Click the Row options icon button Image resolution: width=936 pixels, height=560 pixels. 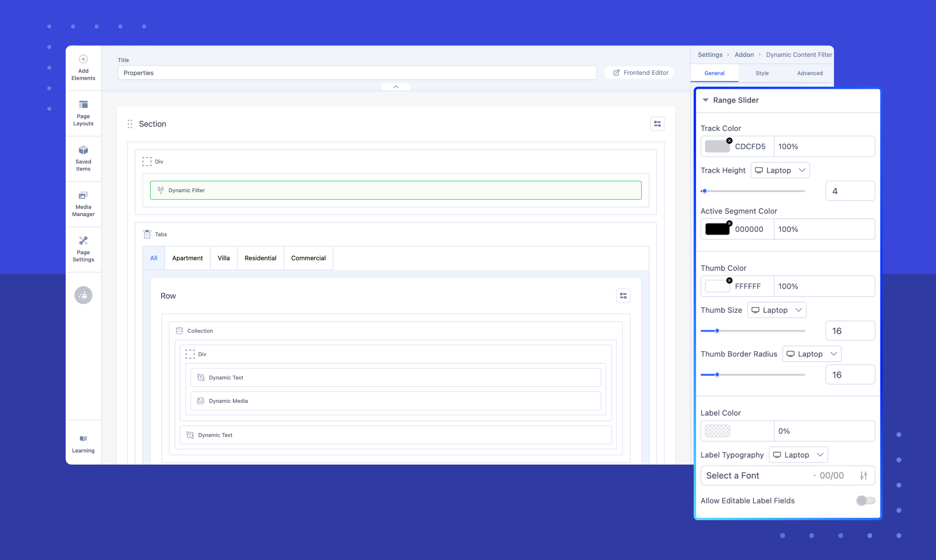623,296
